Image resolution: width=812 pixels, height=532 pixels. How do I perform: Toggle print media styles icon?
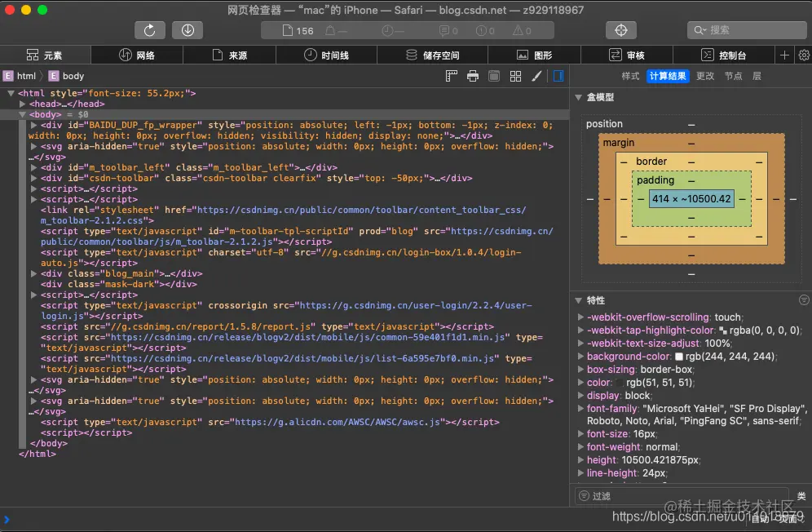click(473, 76)
